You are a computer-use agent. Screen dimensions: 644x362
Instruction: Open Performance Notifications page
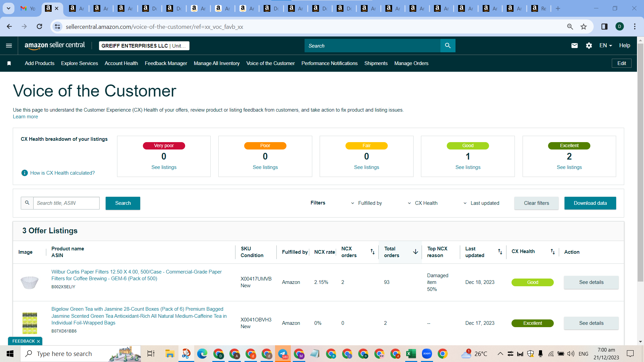pos(330,63)
